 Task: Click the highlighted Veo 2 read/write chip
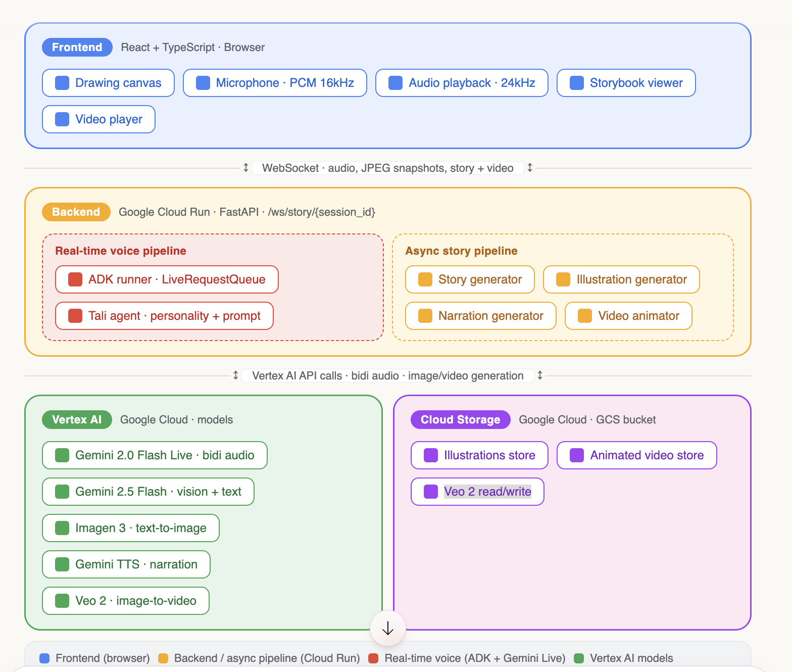[477, 492]
